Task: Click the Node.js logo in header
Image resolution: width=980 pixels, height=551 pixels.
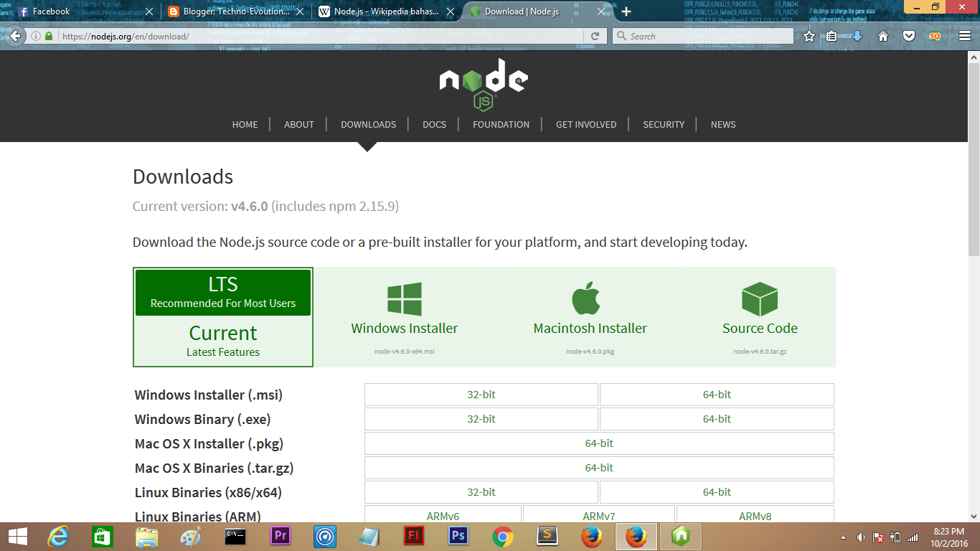Action: point(484,85)
